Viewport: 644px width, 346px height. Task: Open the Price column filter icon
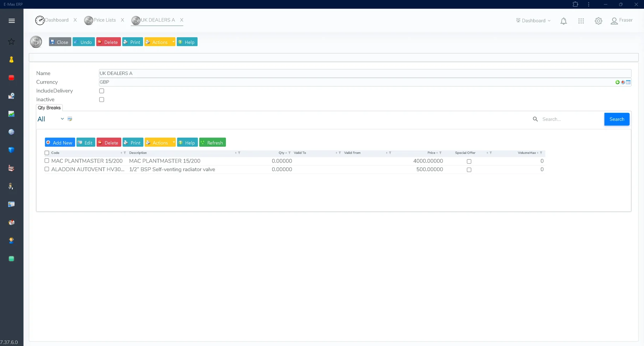pyautogui.click(x=440, y=153)
